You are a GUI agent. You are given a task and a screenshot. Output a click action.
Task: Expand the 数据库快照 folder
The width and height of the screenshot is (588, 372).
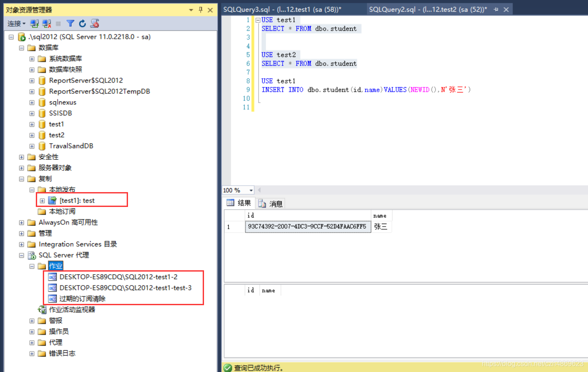click(x=32, y=70)
